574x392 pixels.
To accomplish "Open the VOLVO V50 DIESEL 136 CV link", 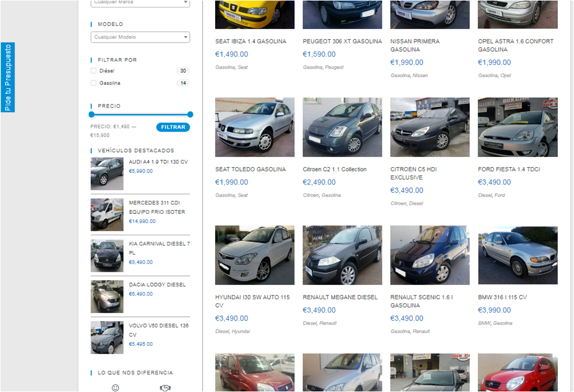I will 159,330.
